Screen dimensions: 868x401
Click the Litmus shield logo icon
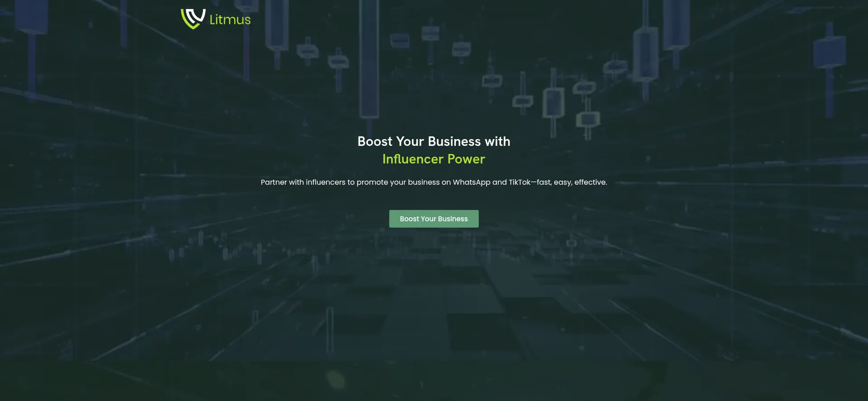click(x=193, y=19)
